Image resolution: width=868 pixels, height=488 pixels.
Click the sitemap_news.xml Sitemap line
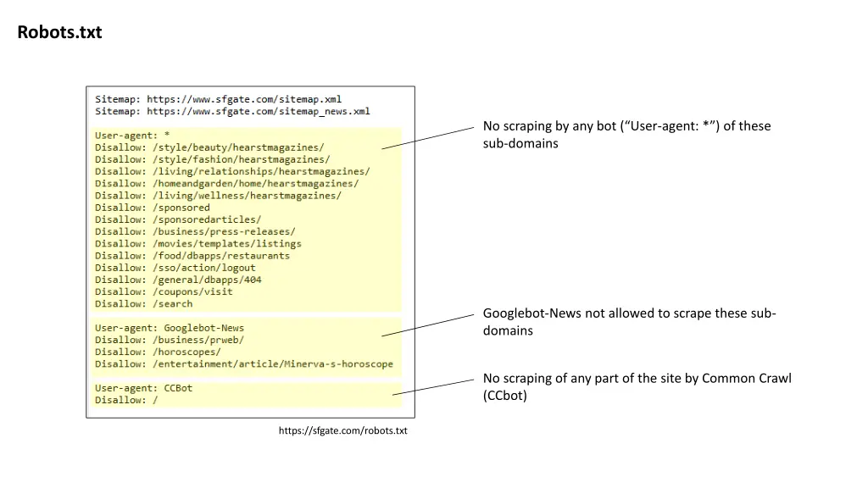232,111
